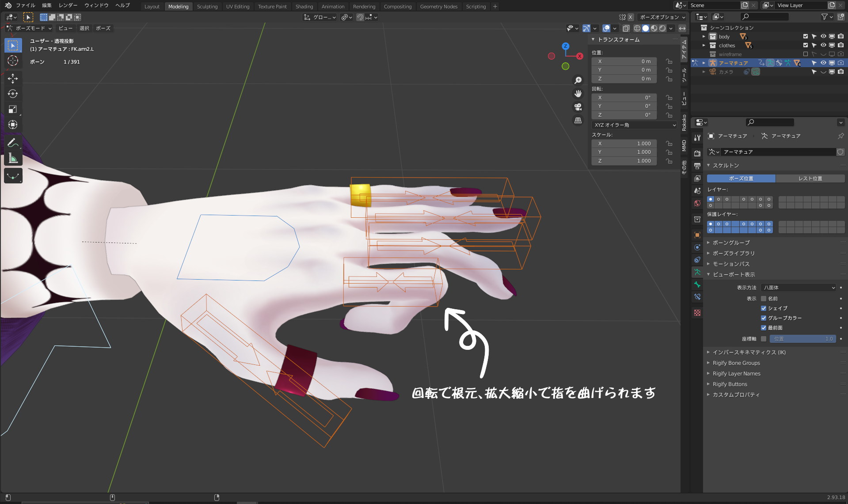Select the Scale tool in the toolbar
Viewport: 848px width, 504px height.
point(13,109)
